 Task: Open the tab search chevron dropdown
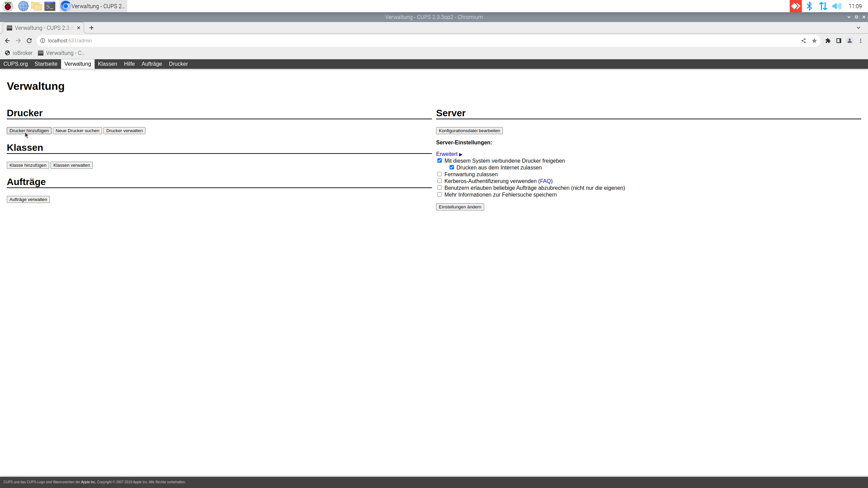(859, 28)
